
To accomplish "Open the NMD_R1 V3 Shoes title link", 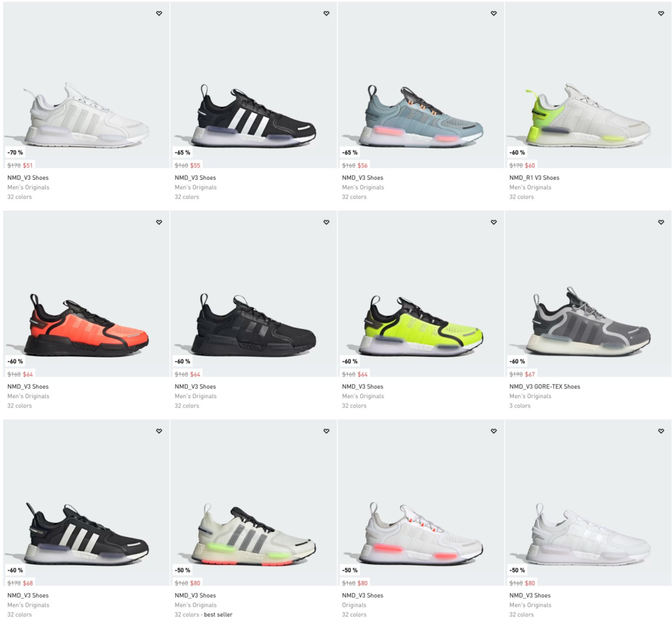I will (534, 178).
